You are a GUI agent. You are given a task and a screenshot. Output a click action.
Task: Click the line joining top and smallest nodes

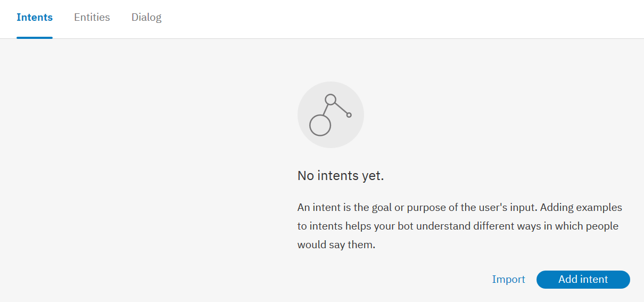pyautogui.click(x=341, y=108)
